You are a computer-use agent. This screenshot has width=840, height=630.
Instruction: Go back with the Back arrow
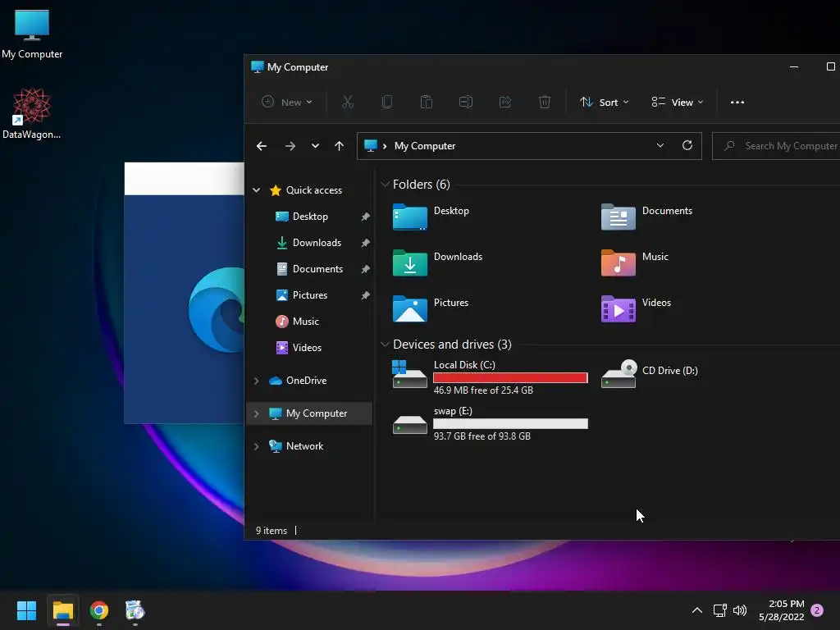(x=262, y=146)
